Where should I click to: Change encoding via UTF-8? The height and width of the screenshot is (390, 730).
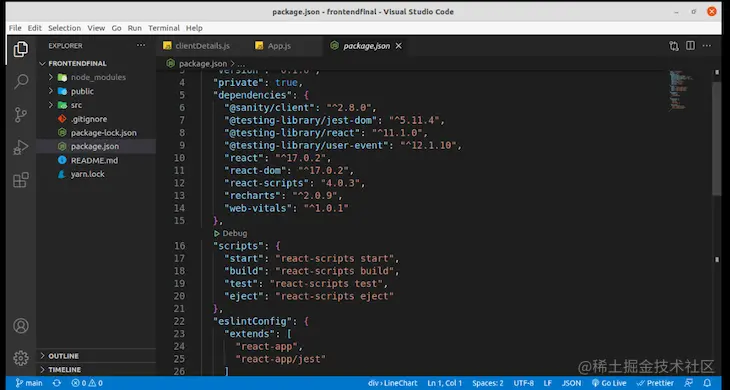click(x=524, y=383)
